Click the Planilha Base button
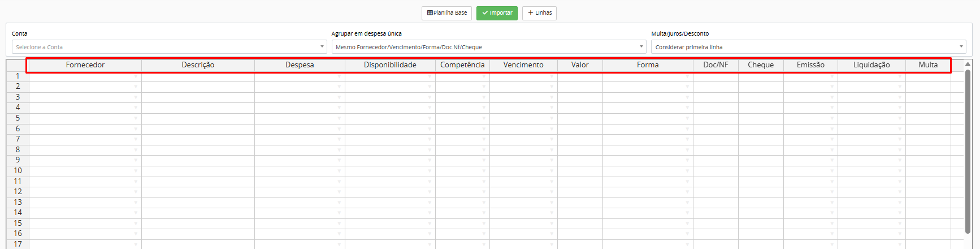The height and width of the screenshot is (249, 980). pyautogui.click(x=446, y=13)
